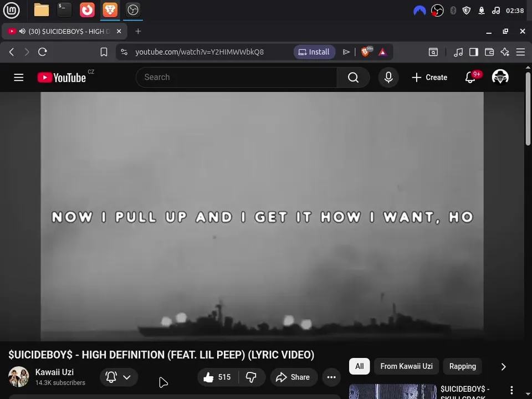Click the video player to pause

262,216
